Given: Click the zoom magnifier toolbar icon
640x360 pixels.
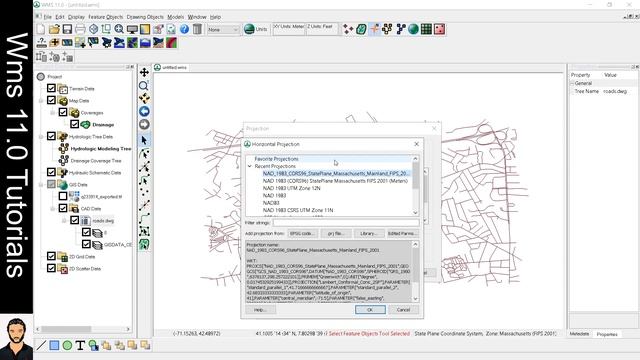Looking at the screenshot, I should coord(119,29).
